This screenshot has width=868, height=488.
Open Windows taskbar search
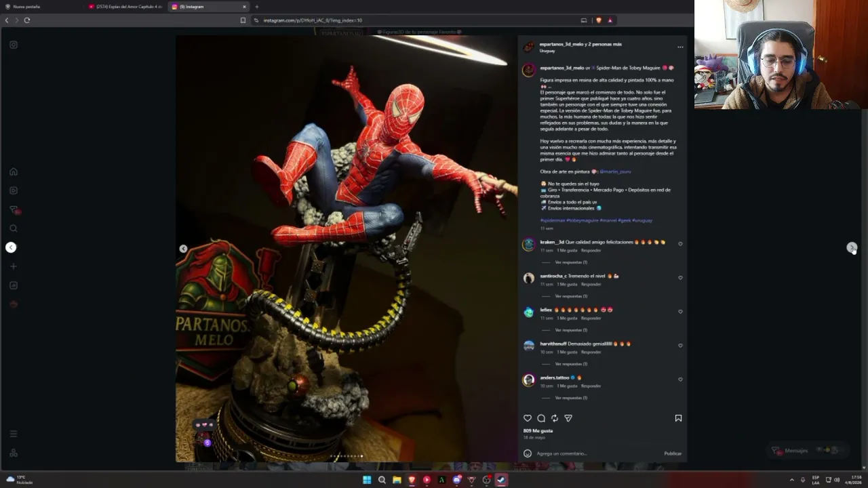[382, 480]
